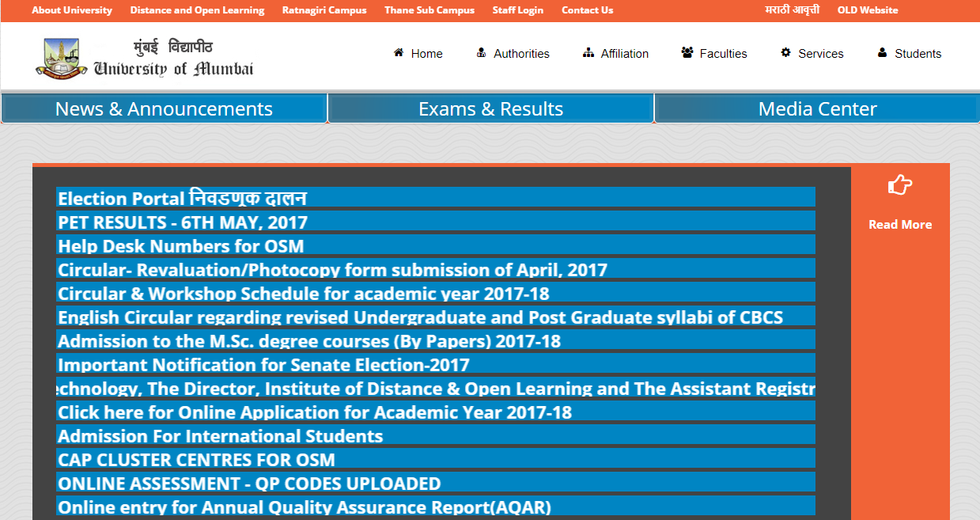Switch to मराठी आवृत्ती version
The height and width of the screenshot is (520, 980).
pos(792,10)
